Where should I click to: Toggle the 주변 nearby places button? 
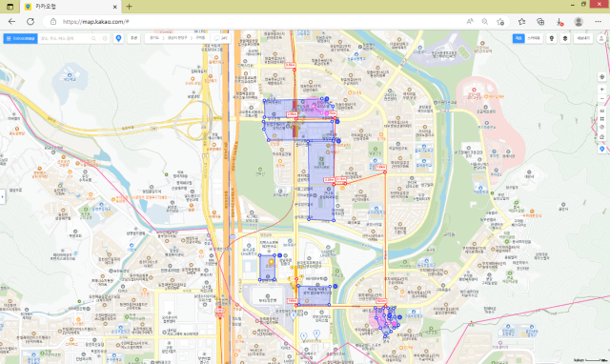(133, 38)
